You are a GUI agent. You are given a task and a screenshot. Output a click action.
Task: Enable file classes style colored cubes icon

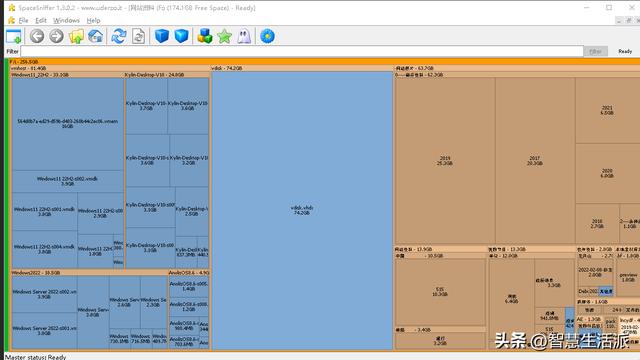pyautogui.click(x=204, y=36)
